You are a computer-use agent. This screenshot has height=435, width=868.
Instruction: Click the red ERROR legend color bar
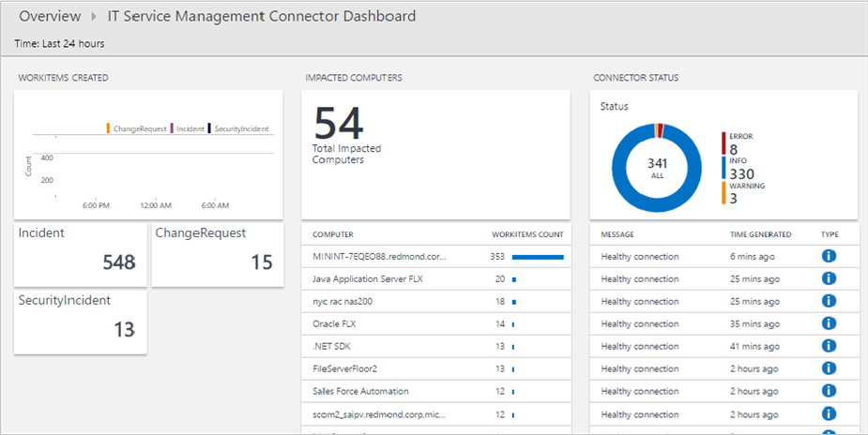pyautogui.click(x=723, y=142)
